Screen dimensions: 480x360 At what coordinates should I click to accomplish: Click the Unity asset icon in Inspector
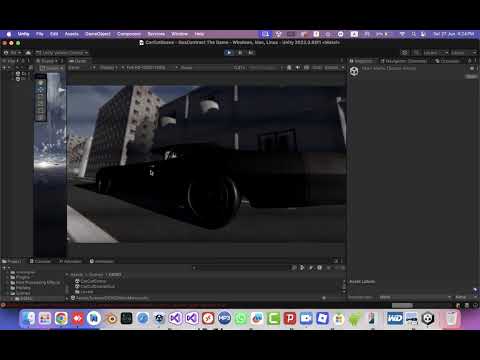[x=354, y=71]
